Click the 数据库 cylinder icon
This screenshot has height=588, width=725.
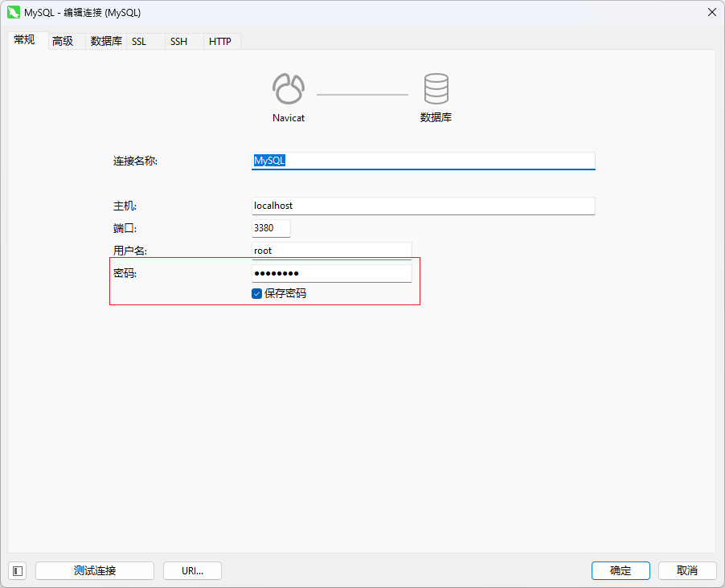pyautogui.click(x=436, y=88)
